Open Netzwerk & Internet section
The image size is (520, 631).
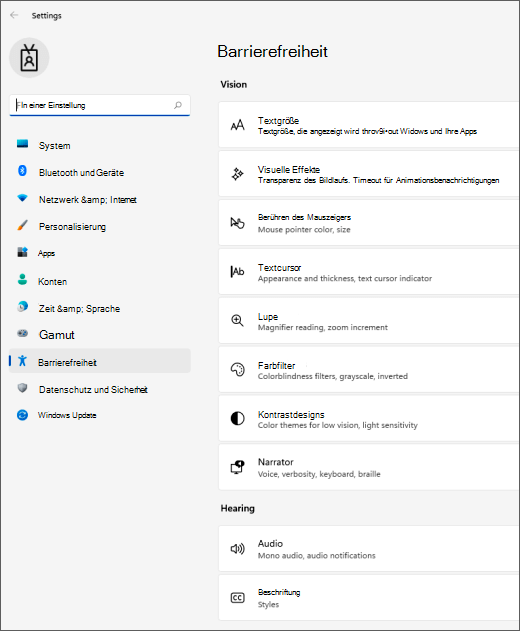100,199
